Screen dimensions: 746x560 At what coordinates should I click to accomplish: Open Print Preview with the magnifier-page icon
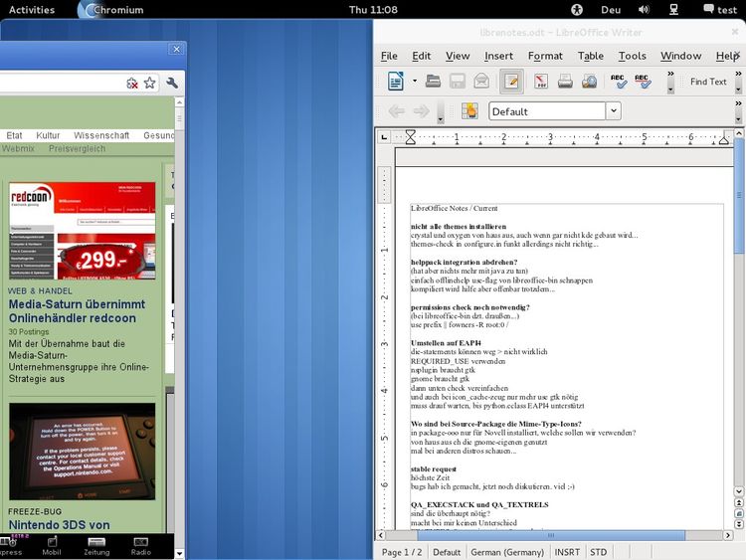pos(589,82)
